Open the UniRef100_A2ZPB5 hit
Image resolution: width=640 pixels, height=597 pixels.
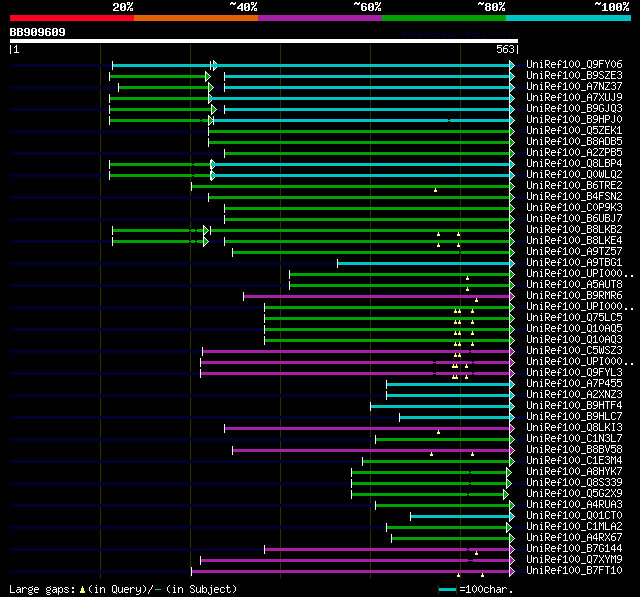574,153
